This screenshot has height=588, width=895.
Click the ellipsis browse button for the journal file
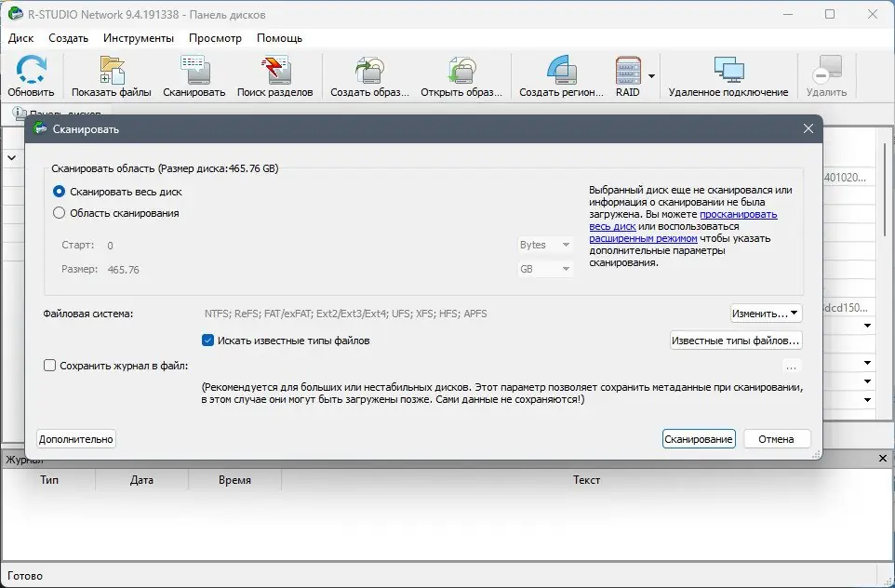791,366
